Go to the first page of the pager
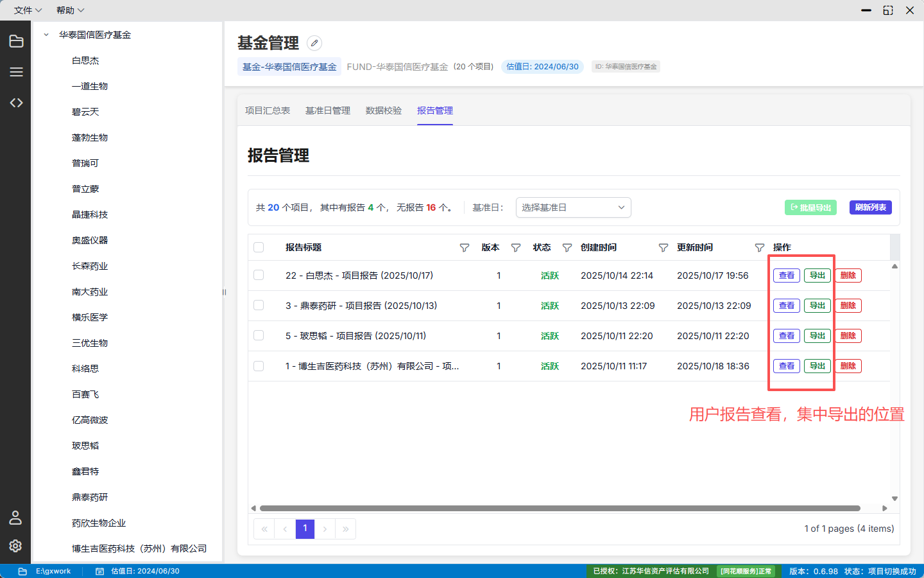 [264, 529]
